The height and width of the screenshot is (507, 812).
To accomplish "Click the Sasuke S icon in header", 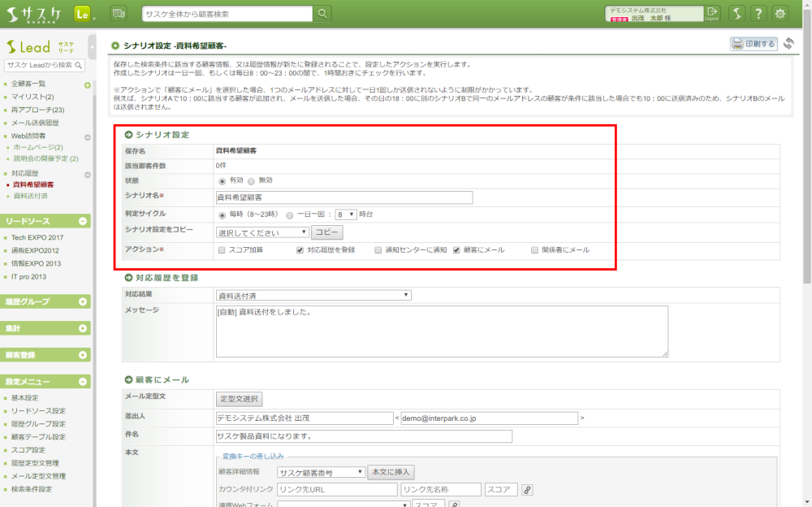I will pos(736,13).
